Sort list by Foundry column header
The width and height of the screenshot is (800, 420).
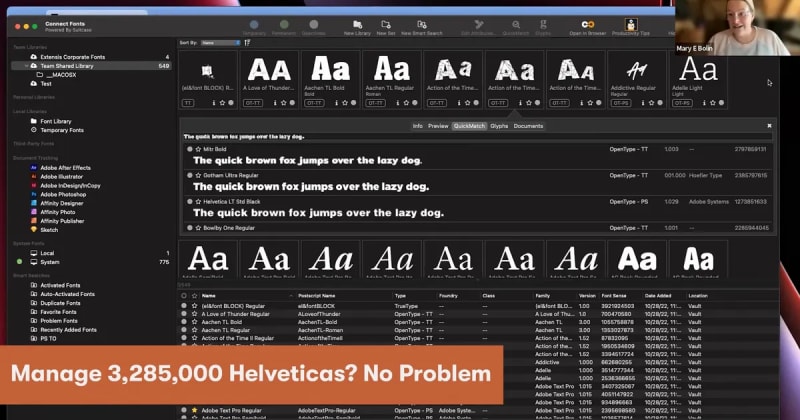pyautogui.click(x=448, y=296)
